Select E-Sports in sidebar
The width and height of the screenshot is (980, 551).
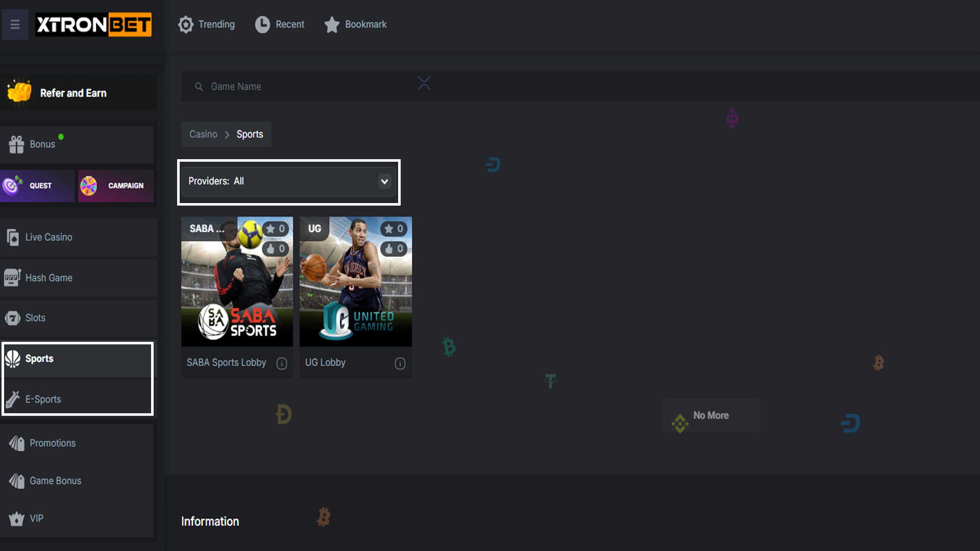coord(43,399)
